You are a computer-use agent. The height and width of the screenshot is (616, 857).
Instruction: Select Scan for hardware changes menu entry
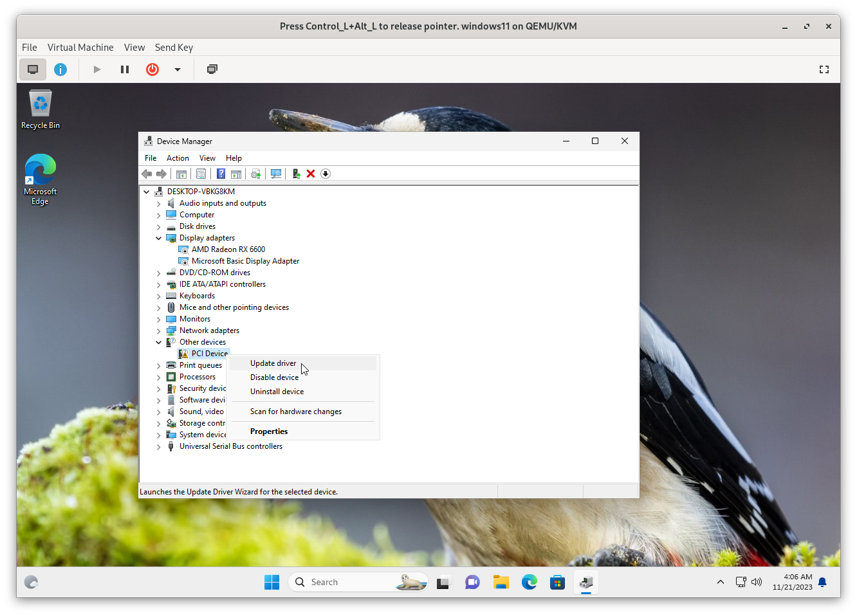(x=303, y=412)
